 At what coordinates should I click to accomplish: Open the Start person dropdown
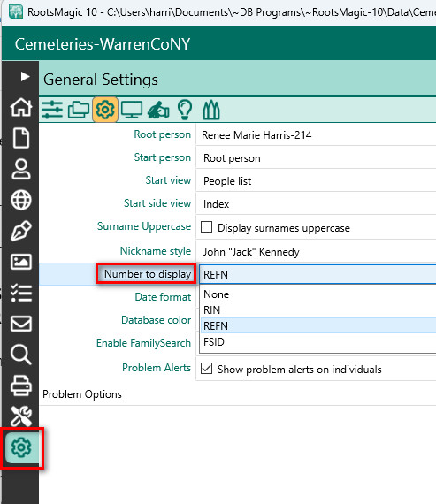(x=316, y=157)
